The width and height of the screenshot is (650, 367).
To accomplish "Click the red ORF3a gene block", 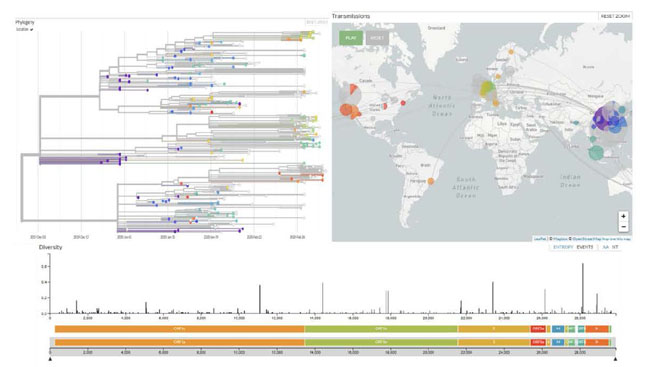I will click(x=538, y=329).
